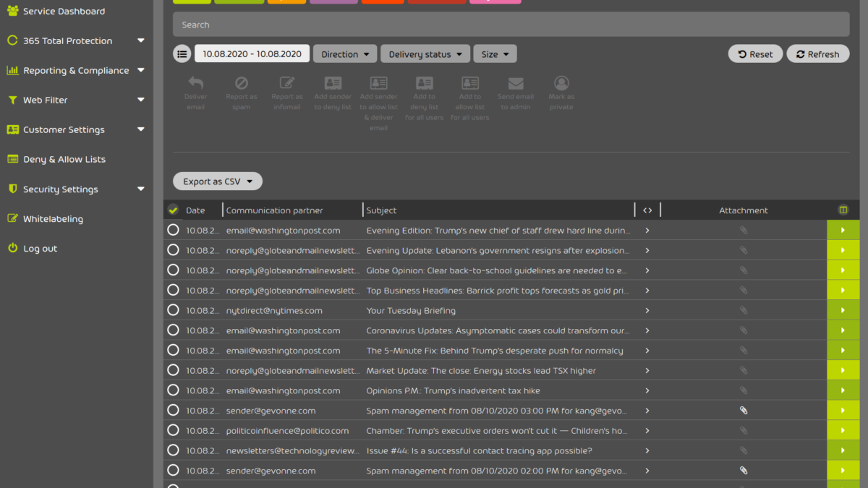Click the Mark as private icon
Image resolution: width=868 pixels, height=488 pixels.
coord(561,84)
